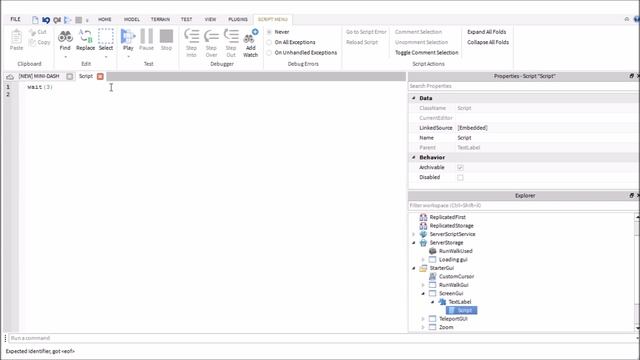
Task: Click the Undo arrow in quick access bar
Action: (46, 20)
